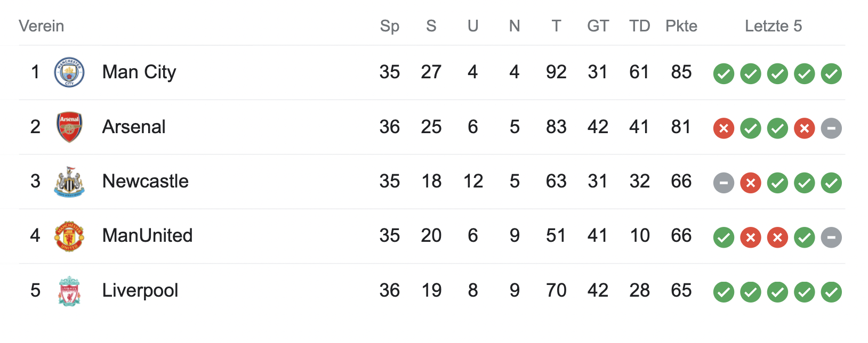Open the Man City team link
The image size is (868, 343).
[x=139, y=72]
